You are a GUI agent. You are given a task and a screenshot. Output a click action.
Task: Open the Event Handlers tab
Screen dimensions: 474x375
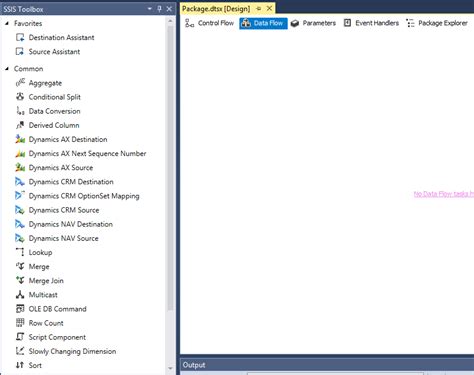[371, 23]
